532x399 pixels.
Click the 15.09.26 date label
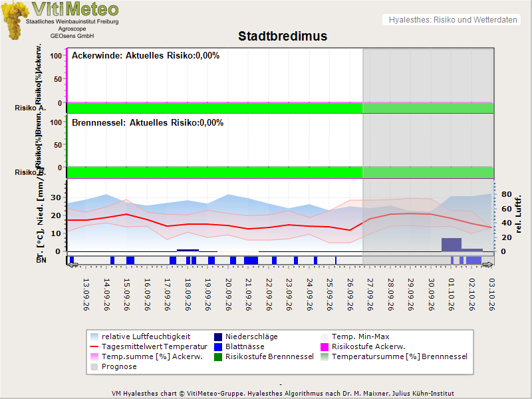tap(126, 295)
